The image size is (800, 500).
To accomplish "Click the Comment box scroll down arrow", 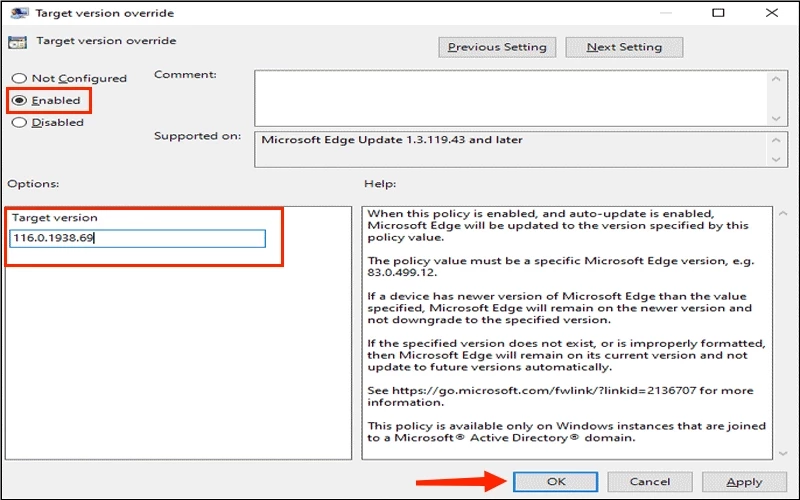I will point(776,118).
